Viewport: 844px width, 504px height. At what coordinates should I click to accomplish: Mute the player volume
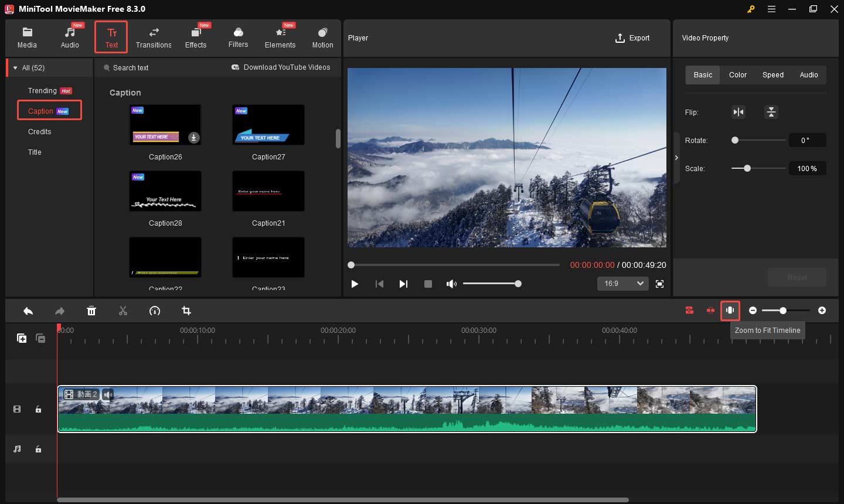pyautogui.click(x=451, y=284)
